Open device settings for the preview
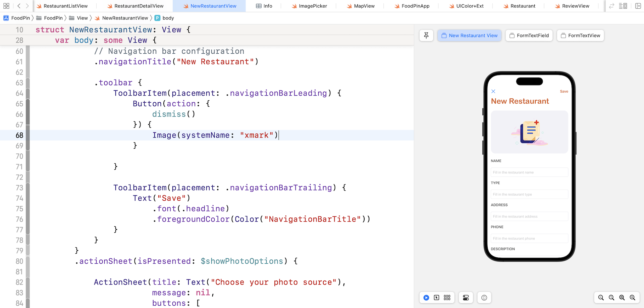The image size is (644, 308). pyautogui.click(x=466, y=298)
